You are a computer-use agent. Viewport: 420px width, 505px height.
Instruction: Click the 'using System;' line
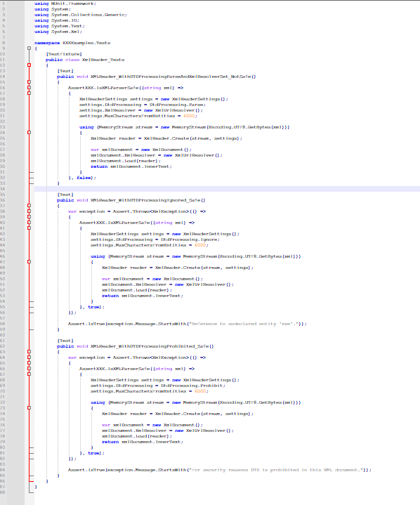[x=53, y=9]
